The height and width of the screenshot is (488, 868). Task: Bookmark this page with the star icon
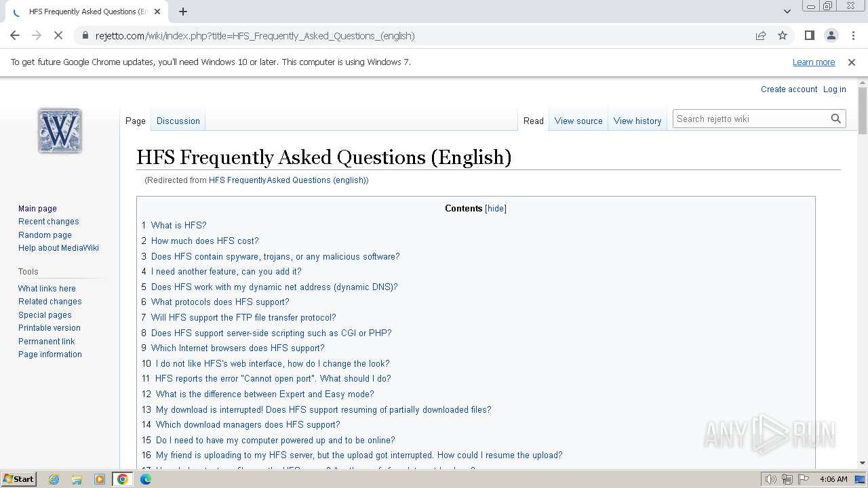(783, 35)
